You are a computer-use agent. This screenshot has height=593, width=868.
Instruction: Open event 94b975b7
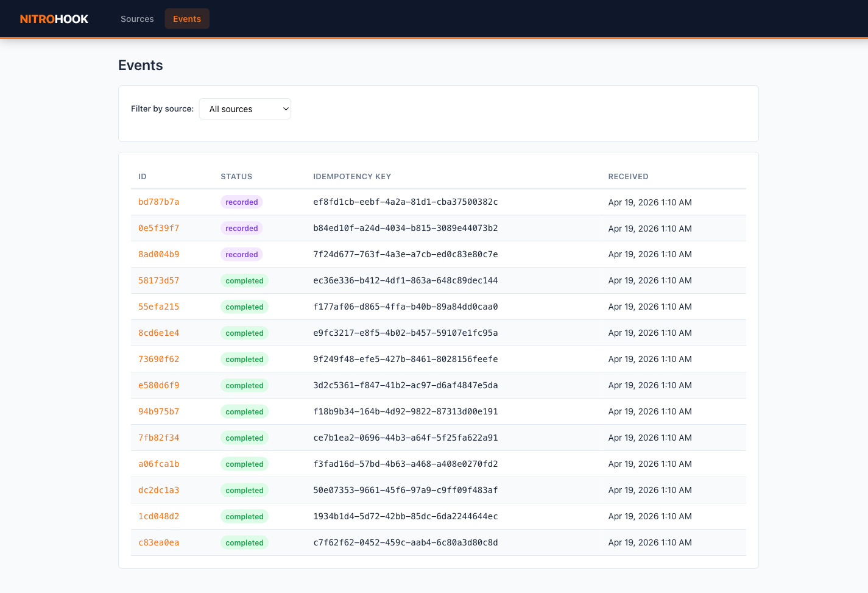click(158, 412)
